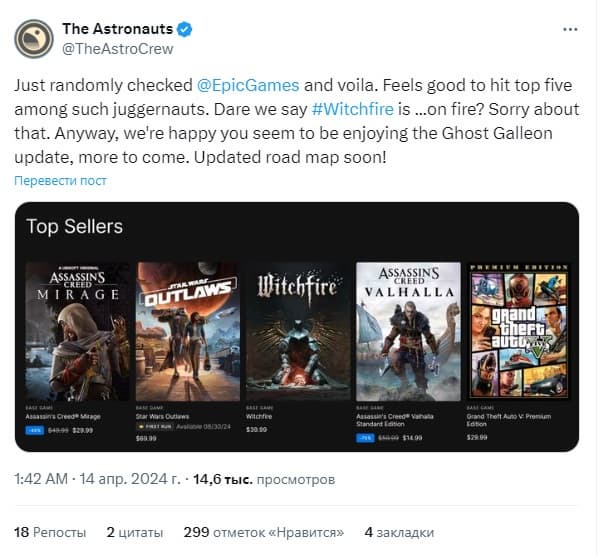Image resolution: width=598 pixels, height=556 pixels.
Task: View the 18 Репосты list
Action: pos(50,532)
